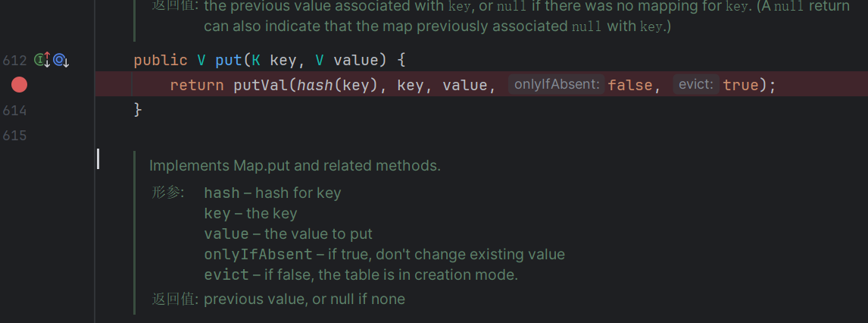Click the evict parameter in the doc comment
Screen dimensions: 868x323
pyautogui.click(x=226, y=274)
